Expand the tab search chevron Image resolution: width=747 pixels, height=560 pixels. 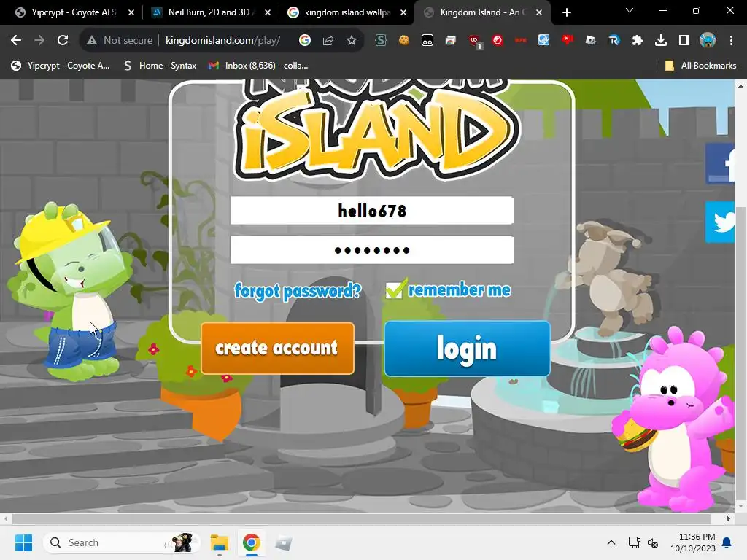coord(630,10)
